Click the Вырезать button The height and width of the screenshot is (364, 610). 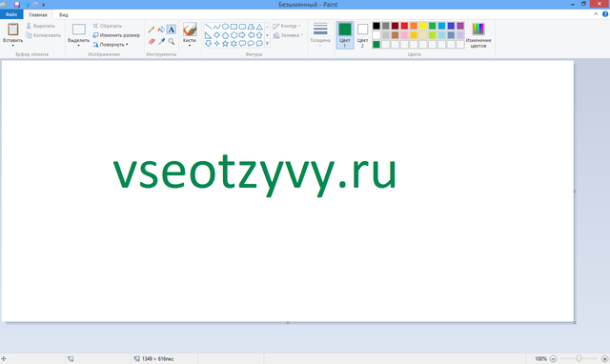(x=40, y=26)
